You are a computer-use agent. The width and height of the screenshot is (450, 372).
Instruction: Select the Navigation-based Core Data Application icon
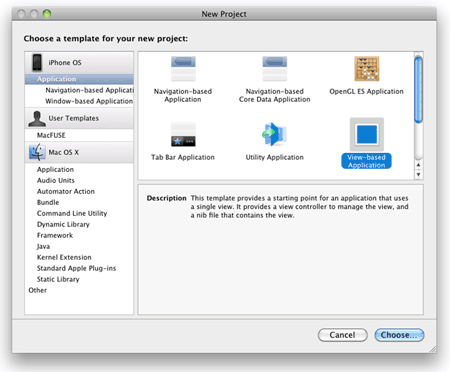tap(274, 69)
